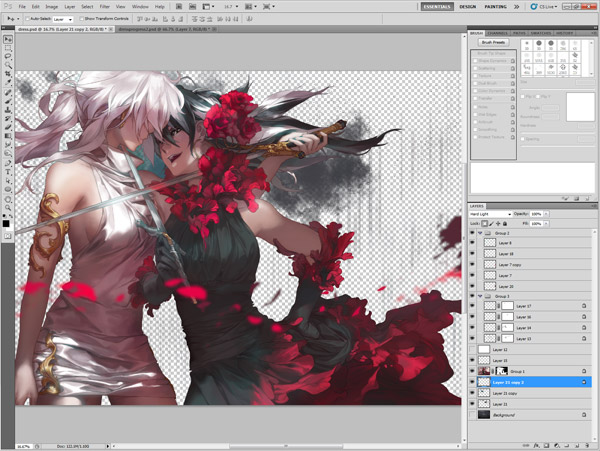This screenshot has width=600, height=451.
Task: Show the hidden Layer 12
Action: [472, 350]
